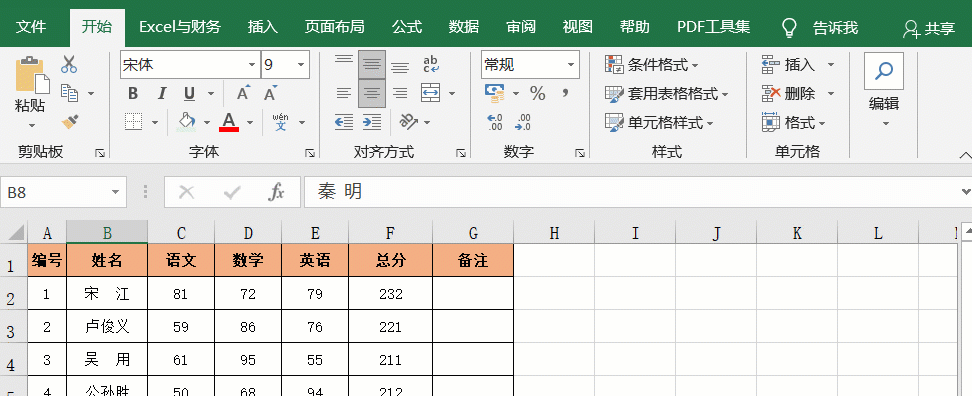The height and width of the screenshot is (396, 972).
Task: Click the Align Right icon
Action: click(x=400, y=94)
